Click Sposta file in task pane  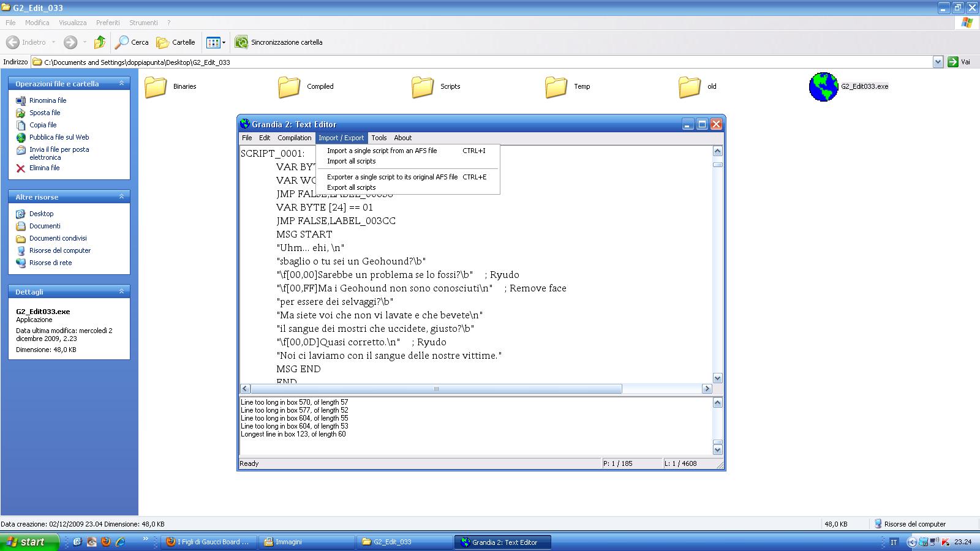[44, 113]
